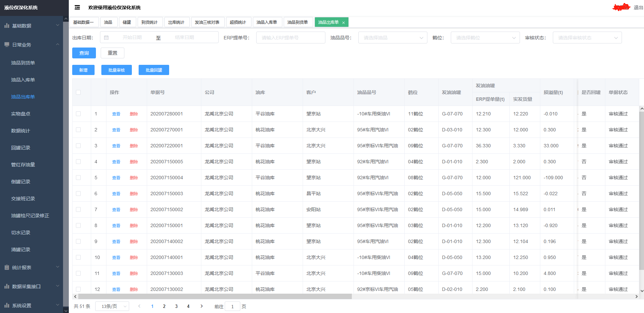Viewport: 644px width, 313px height.
Task: Select all rows header checkbox
Action: pyautogui.click(x=78, y=92)
